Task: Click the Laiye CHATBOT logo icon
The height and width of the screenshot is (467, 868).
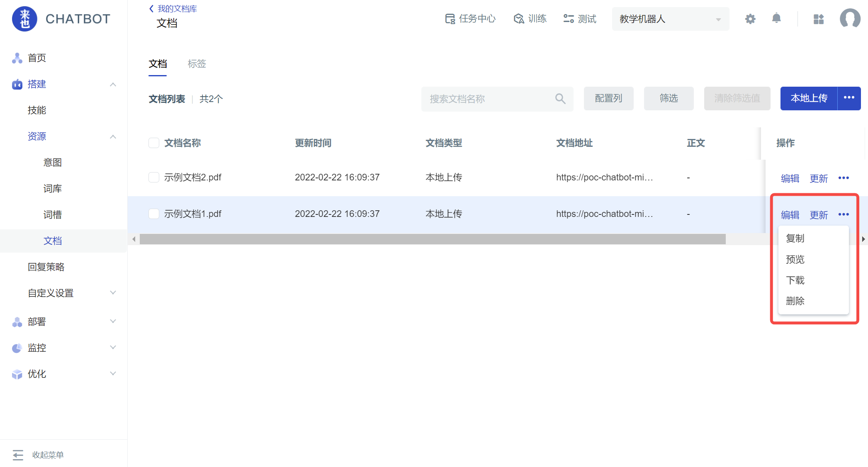Action: pos(24,19)
